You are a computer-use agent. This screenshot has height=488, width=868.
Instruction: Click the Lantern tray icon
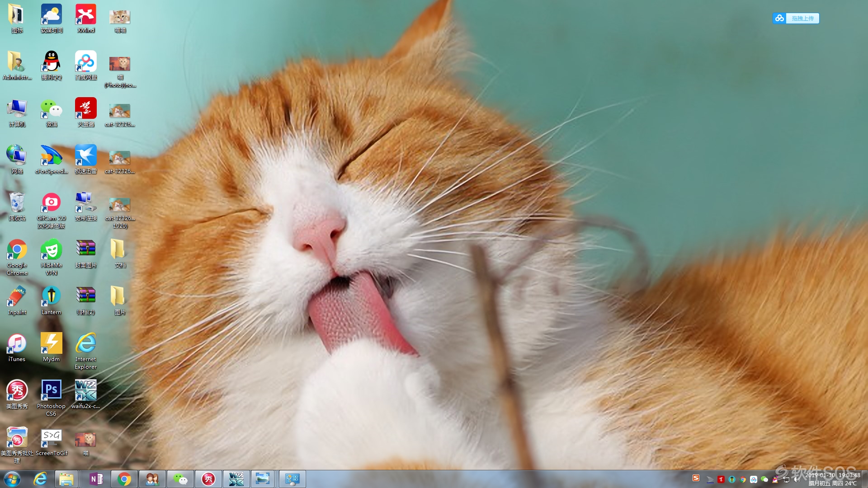(x=732, y=479)
